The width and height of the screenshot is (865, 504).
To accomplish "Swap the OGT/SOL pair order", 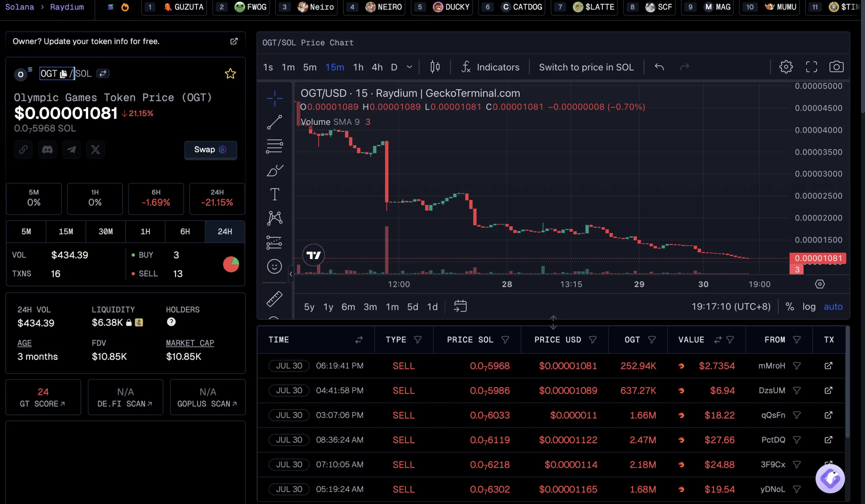I will [x=103, y=73].
